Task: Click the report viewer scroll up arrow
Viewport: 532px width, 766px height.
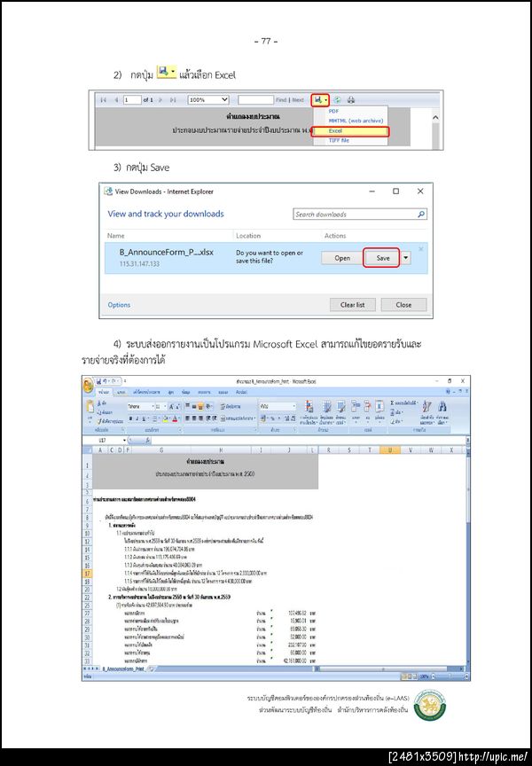Action: 435,118
